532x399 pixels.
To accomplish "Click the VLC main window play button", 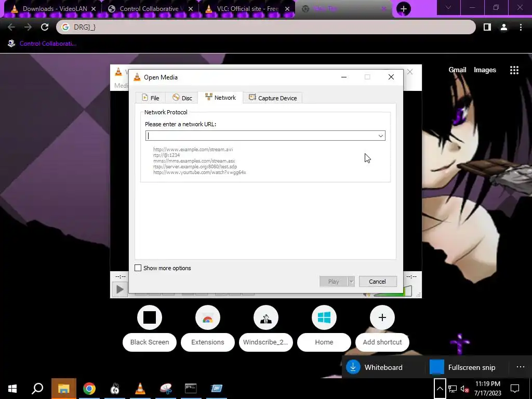I will click(x=120, y=289).
